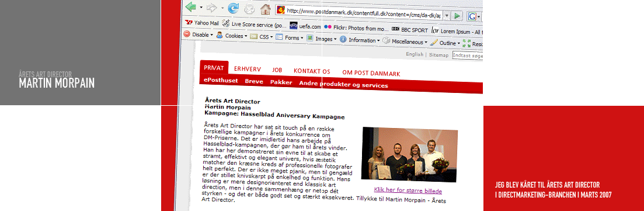
Task: Click the Miscellaneous cube icon
Action: point(387,41)
